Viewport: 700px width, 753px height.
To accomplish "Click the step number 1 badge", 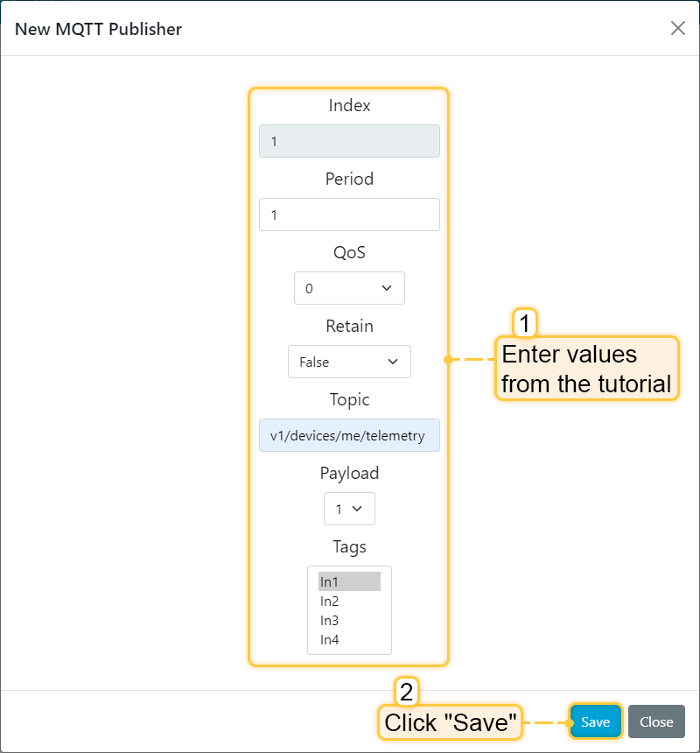I will pyautogui.click(x=524, y=323).
